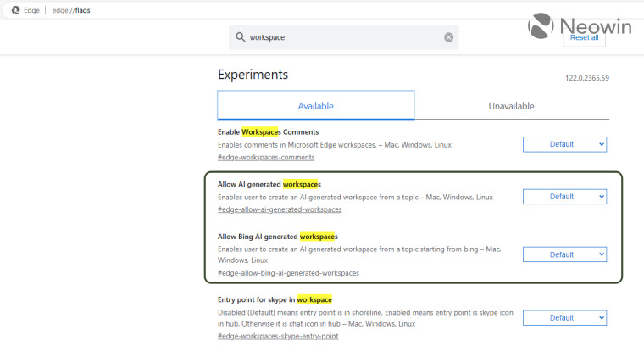The image size is (644, 363).
Task: Click the Experiments heading
Action: tap(253, 75)
